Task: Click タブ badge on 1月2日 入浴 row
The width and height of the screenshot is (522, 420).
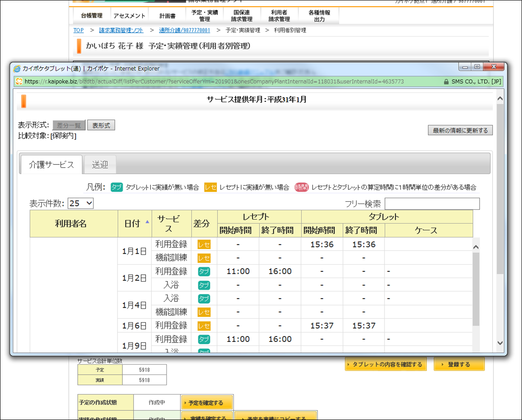Action: click(x=204, y=285)
